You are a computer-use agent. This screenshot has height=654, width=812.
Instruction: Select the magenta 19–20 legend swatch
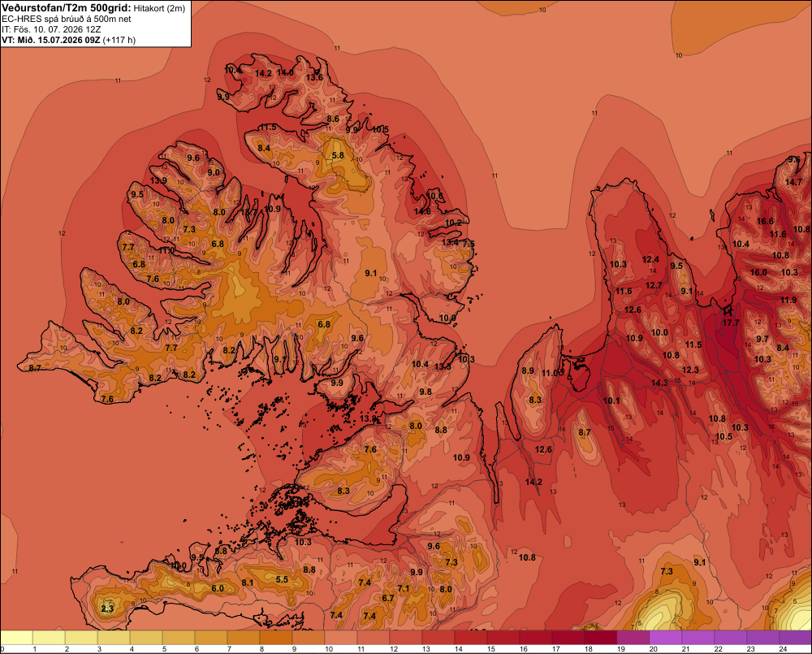(633, 638)
